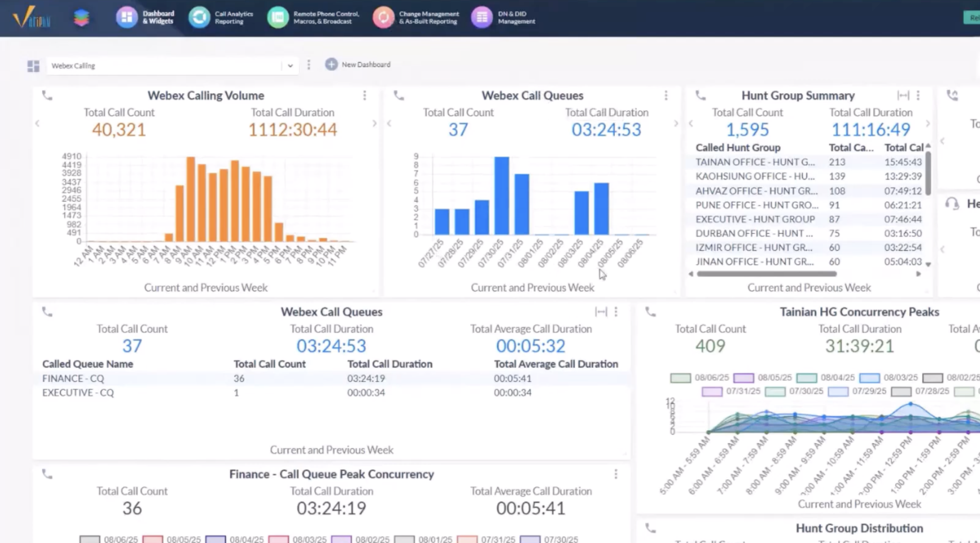Toggle 08/06/25 series in Tainian concurrency legend

681,378
